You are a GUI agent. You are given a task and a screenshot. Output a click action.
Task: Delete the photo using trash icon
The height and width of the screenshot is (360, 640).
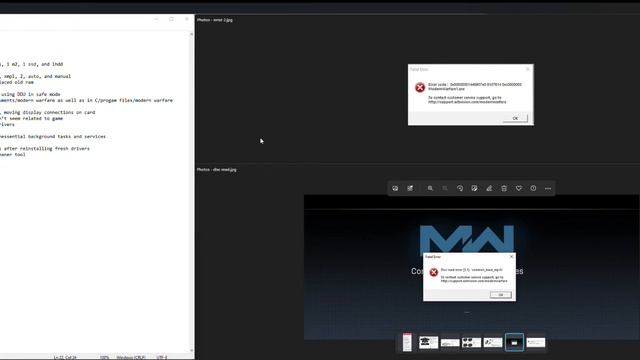coord(504,188)
